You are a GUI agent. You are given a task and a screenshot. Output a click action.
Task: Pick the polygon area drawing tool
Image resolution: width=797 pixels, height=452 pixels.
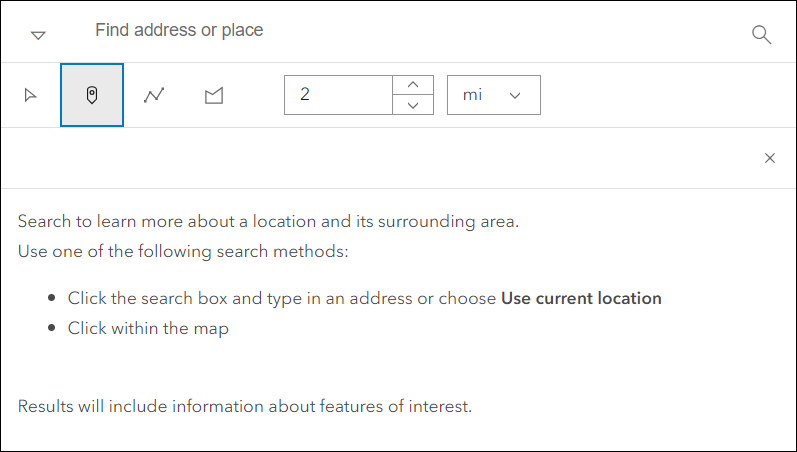pyautogui.click(x=213, y=95)
